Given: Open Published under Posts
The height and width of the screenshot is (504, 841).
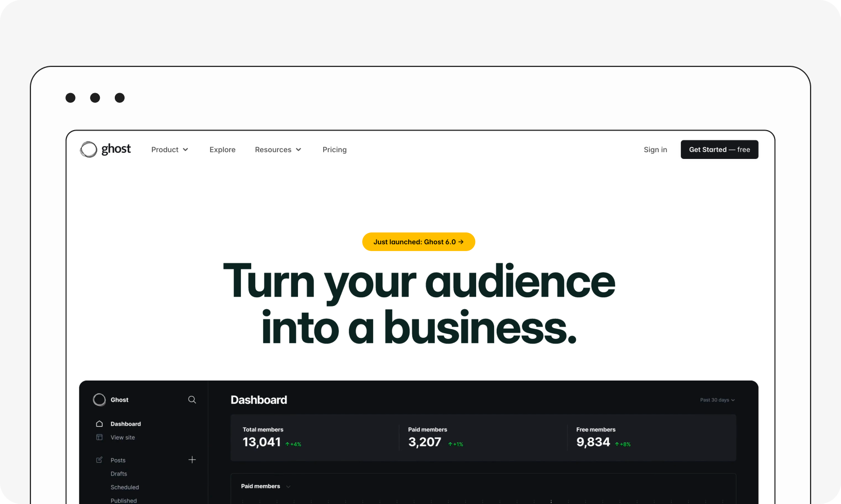Looking at the screenshot, I should (x=124, y=500).
